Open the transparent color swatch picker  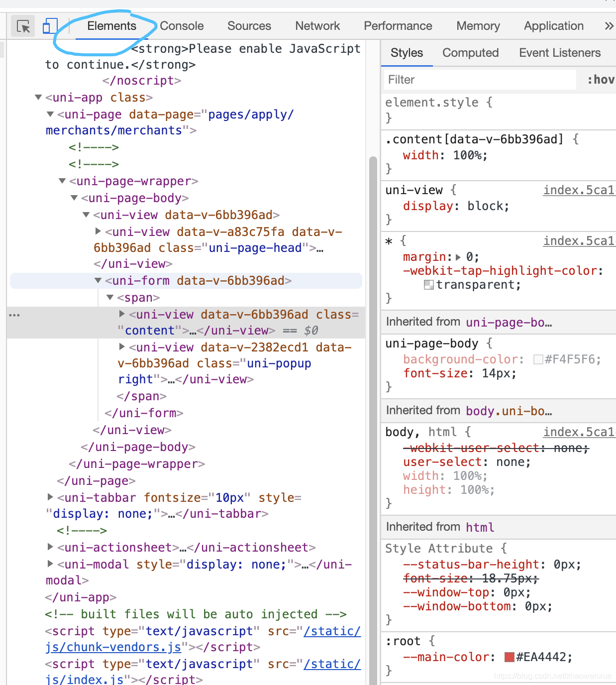428,285
